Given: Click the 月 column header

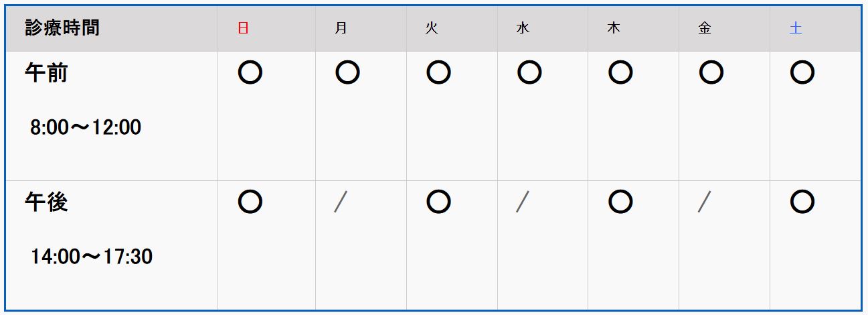Looking at the screenshot, I should tap(341, 29).
